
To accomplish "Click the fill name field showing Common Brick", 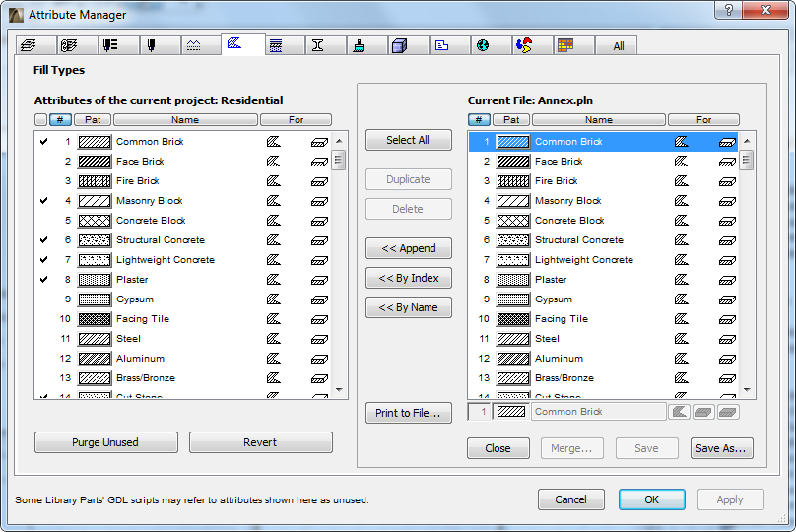I will tap(599, 412).
